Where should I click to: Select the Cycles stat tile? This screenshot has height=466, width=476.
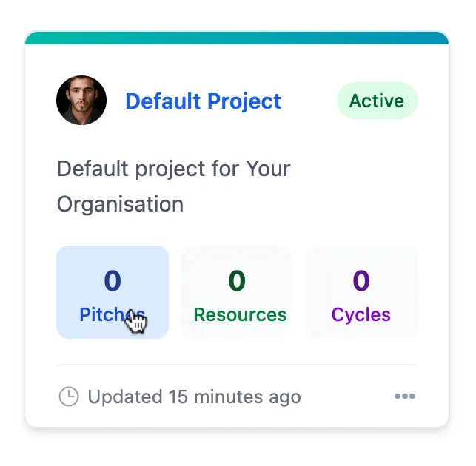coord(361,292)
